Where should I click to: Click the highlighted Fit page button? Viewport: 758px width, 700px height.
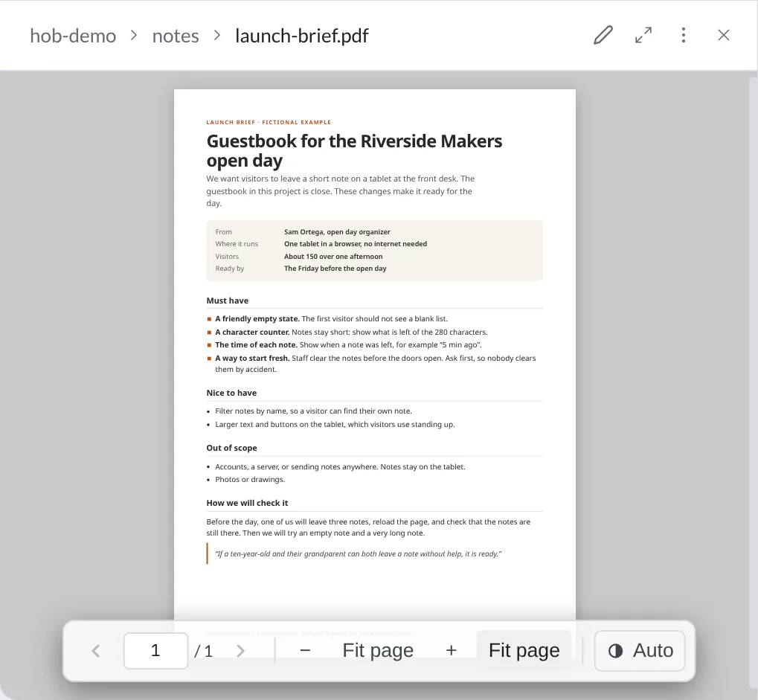click(524, 651)
